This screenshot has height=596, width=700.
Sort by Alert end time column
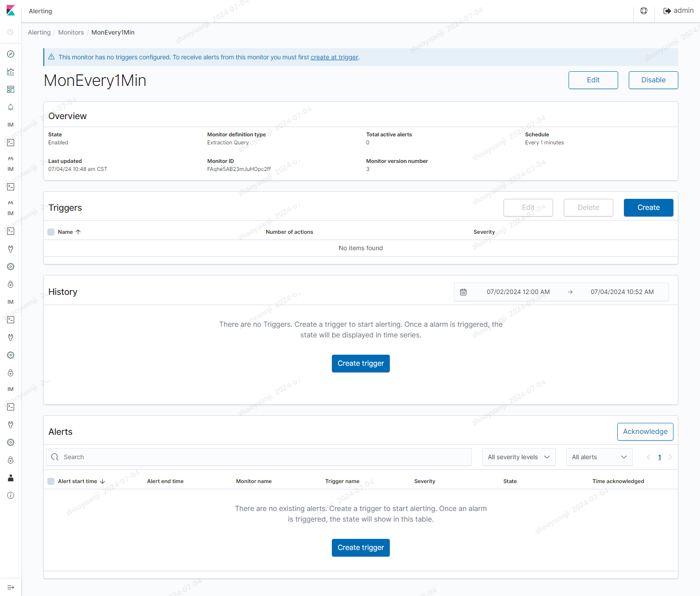[165, 481]
